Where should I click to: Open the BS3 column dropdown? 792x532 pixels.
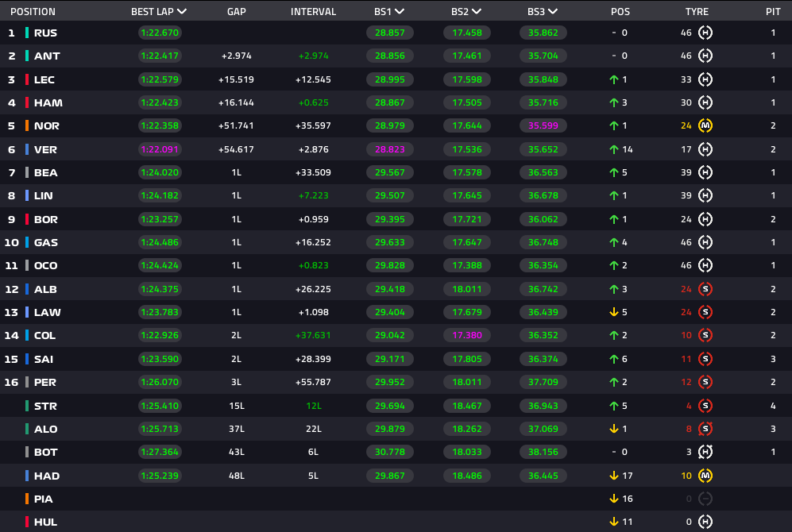coord(552,12)
